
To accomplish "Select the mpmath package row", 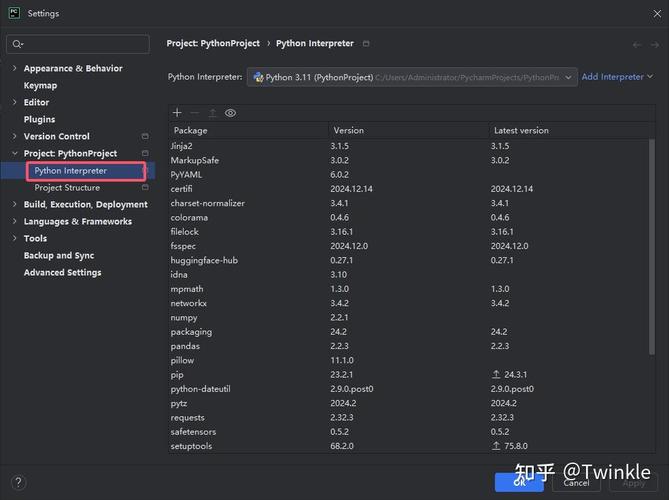I will click(x=409, y=289).
